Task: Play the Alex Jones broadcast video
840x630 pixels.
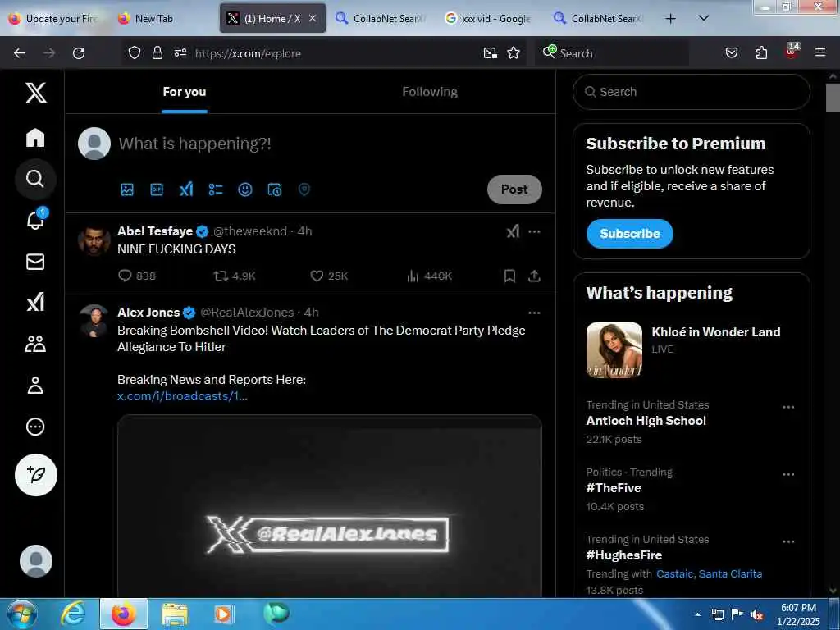Action: coord(330,506)
